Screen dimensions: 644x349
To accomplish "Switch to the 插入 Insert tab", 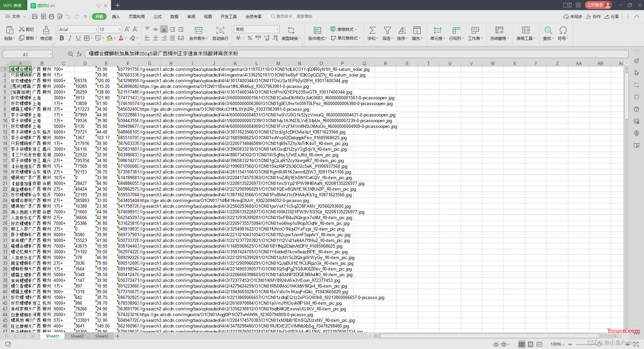I will [x=116, y=16].
